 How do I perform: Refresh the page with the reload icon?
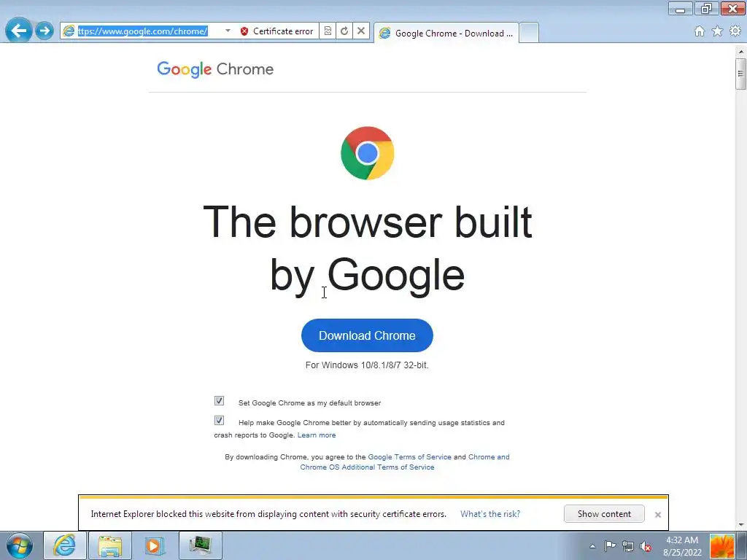click(x=344, y=31)
